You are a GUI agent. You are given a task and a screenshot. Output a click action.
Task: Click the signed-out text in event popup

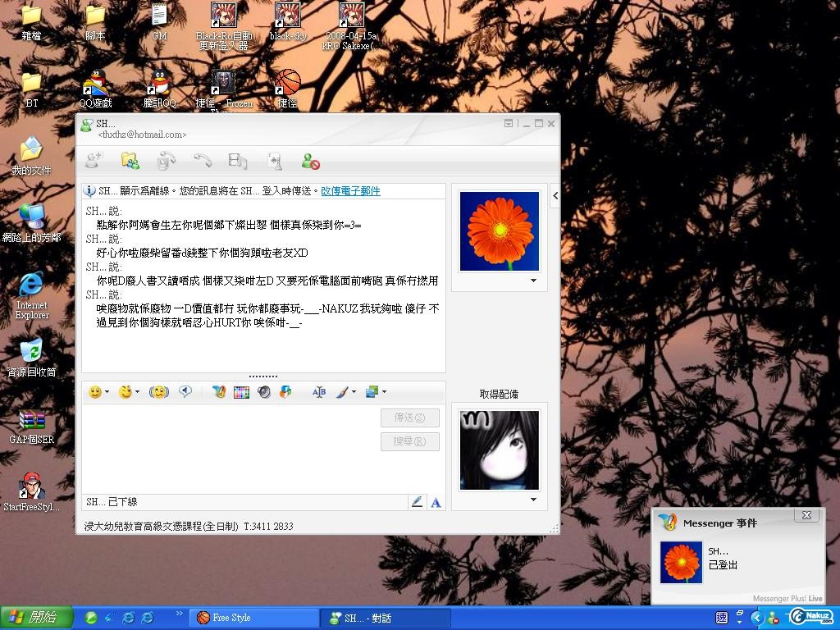pos(723,565)
